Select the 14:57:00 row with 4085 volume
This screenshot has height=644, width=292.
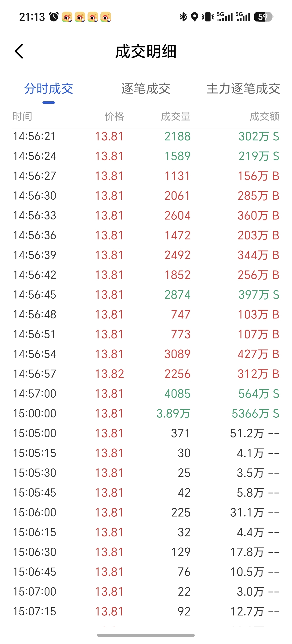[x=146, y=394]
